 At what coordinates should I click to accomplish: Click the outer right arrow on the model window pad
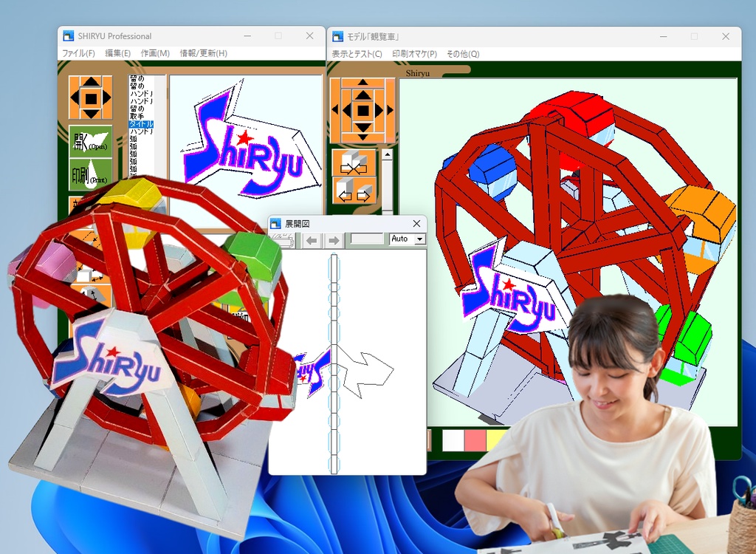click(x=390, y=111)
